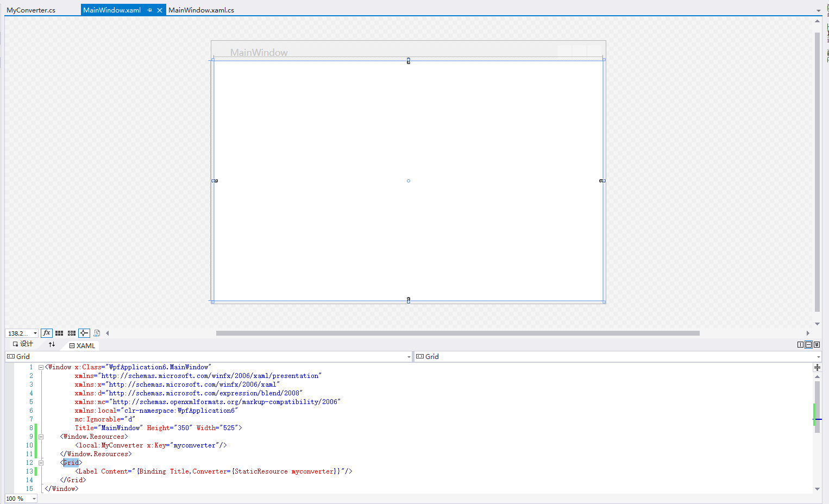Viewport: 829px width, 504px height.
Task: Click the Label Content binding line
Action: (x=213, y=471)
